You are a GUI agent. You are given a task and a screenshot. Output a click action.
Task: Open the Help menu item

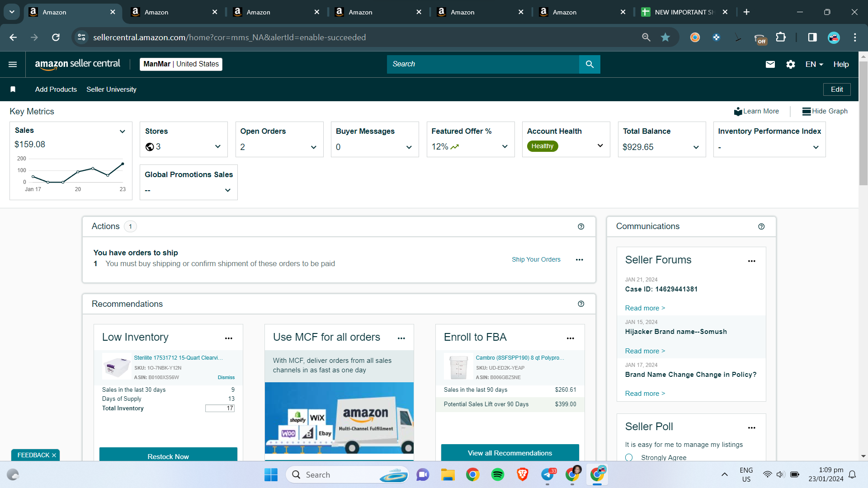(x=841, y=64)
